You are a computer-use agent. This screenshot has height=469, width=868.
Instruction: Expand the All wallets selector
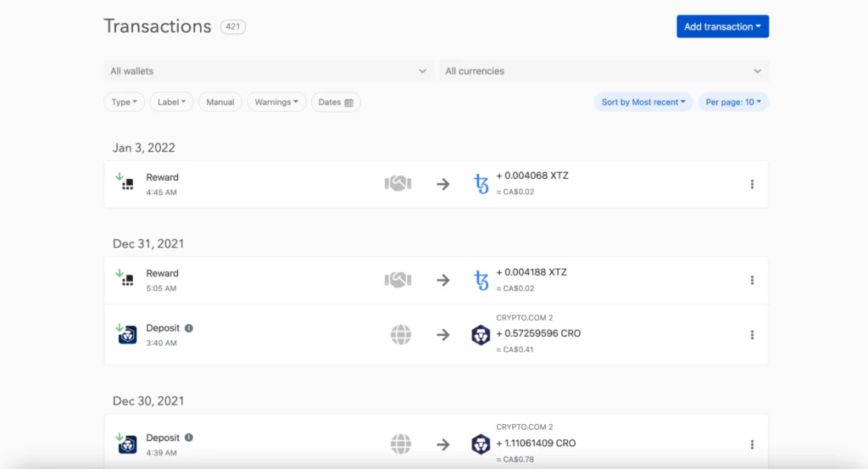pyautogui.click(x=269, y=71)
